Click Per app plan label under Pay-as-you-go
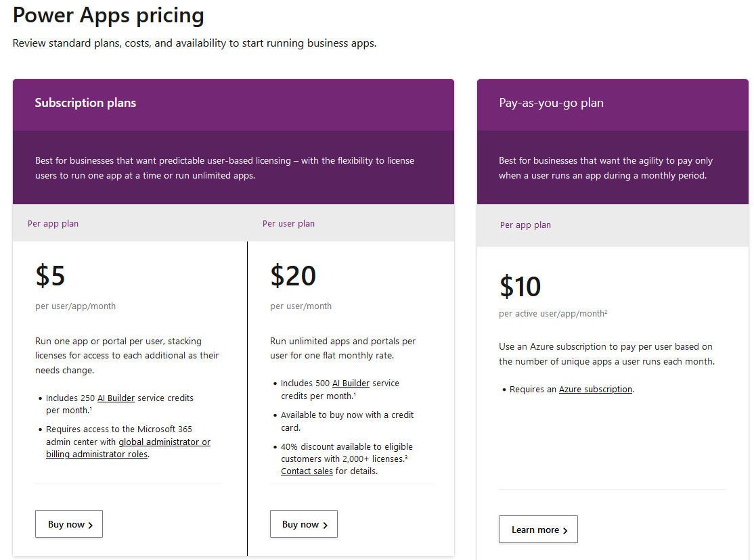Image resolution: width=754 pixels, height=560 pixels. point(525,225)
